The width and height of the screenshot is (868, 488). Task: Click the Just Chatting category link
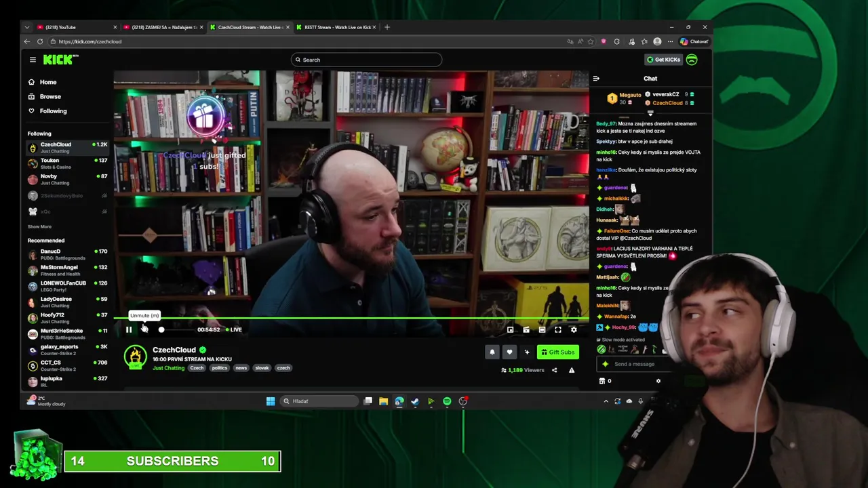click(x=168, y=368)
